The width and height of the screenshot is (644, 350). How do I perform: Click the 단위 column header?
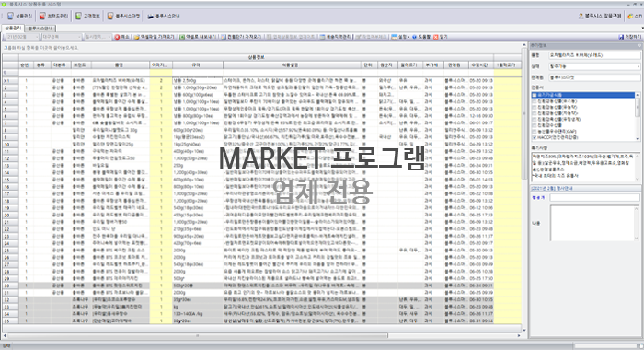pos(368,65)
